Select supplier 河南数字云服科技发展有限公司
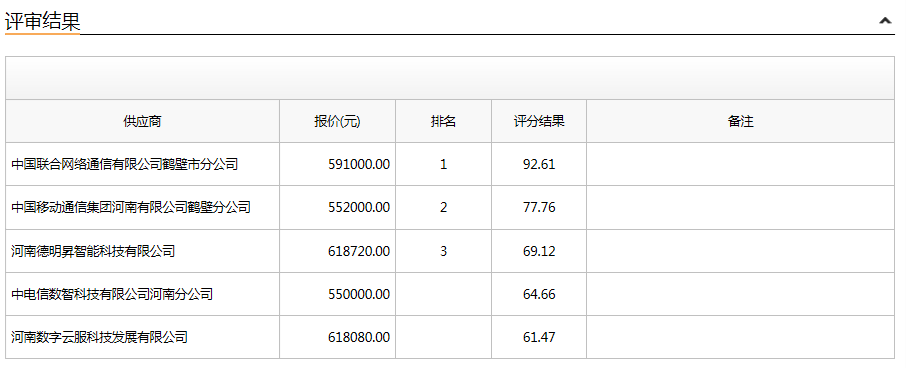This screenshot has height=368, width=906. [99, 337]
